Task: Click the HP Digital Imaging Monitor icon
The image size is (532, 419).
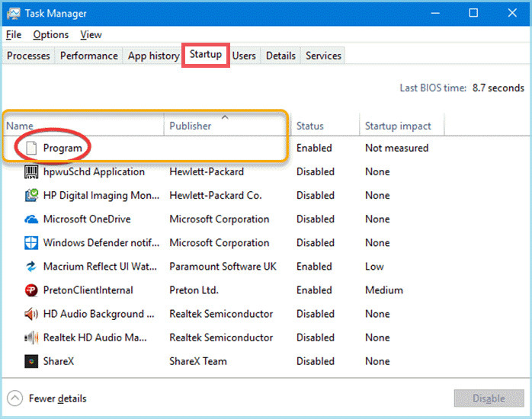Action: (x=31, y=196)
